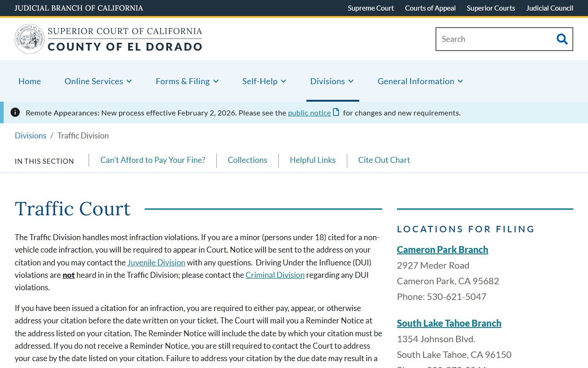Open the Helpful Links section
588x368 pixels.
(x=313, y=160)
